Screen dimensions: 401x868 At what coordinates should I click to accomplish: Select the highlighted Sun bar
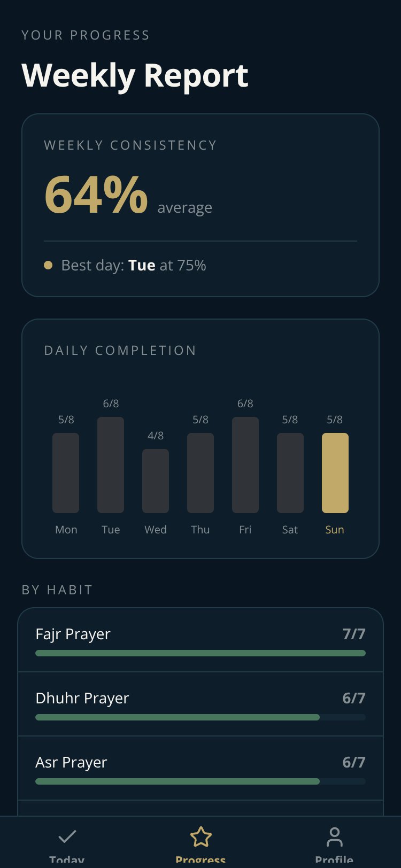[x=335, y=473]
